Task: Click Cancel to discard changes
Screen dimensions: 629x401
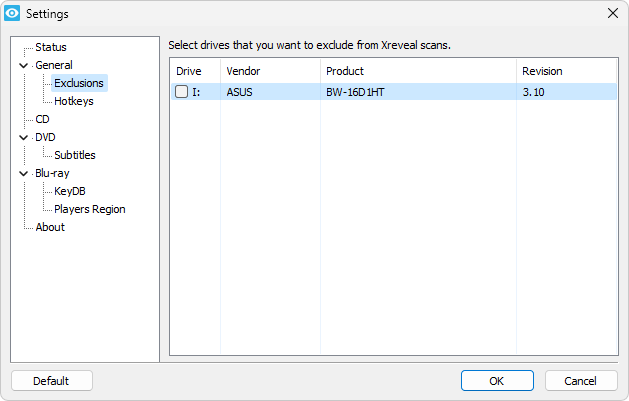Action: click(580, 381)
